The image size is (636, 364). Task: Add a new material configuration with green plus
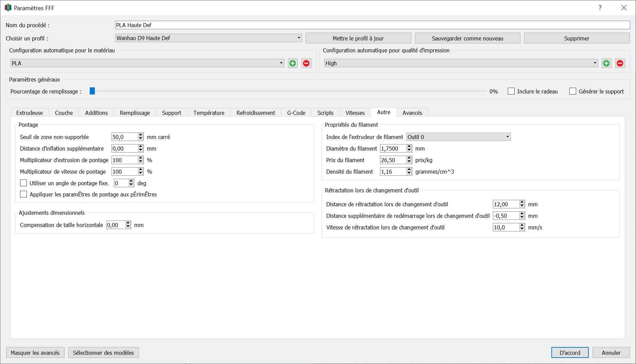click(293, 63)
